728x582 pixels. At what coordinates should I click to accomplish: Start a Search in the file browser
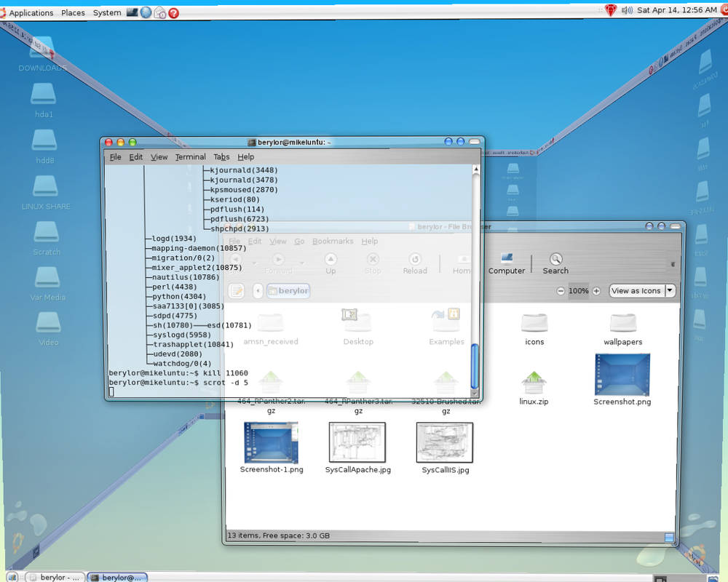coord(555,262)
